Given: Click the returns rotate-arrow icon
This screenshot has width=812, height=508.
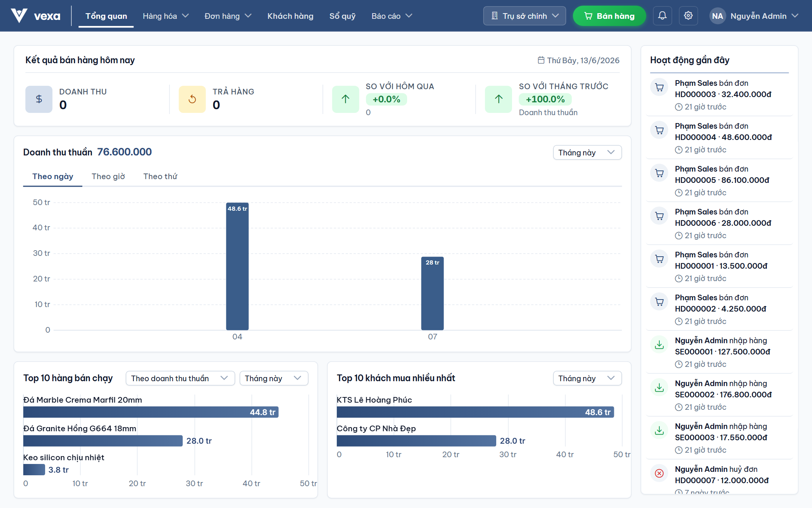Looking at the screenshot, I should pyautogui.click(x=192, y=99).
